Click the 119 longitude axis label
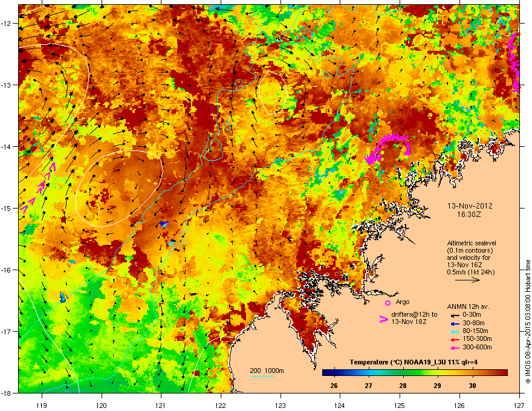 click(x=42, y=405)
